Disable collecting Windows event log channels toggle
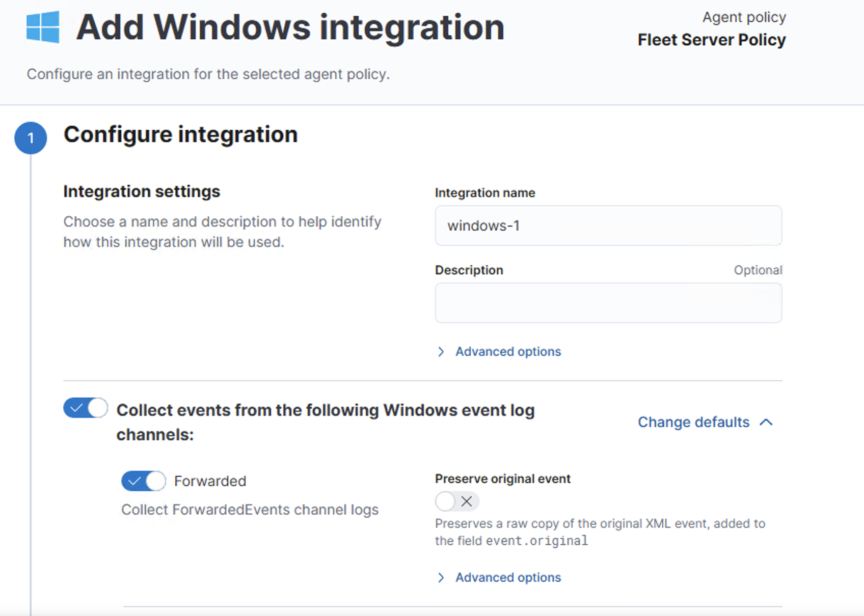The height and width of the screenshot is (616, 864). click(x=86, y=408)
